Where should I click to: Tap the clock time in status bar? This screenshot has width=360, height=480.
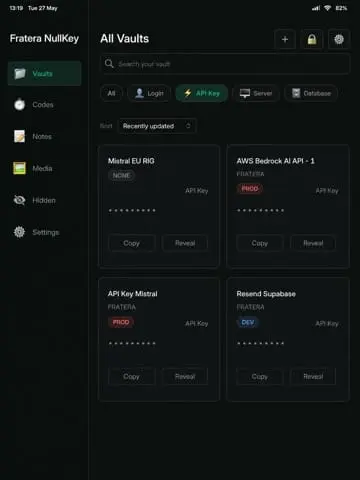coord(16,8)
